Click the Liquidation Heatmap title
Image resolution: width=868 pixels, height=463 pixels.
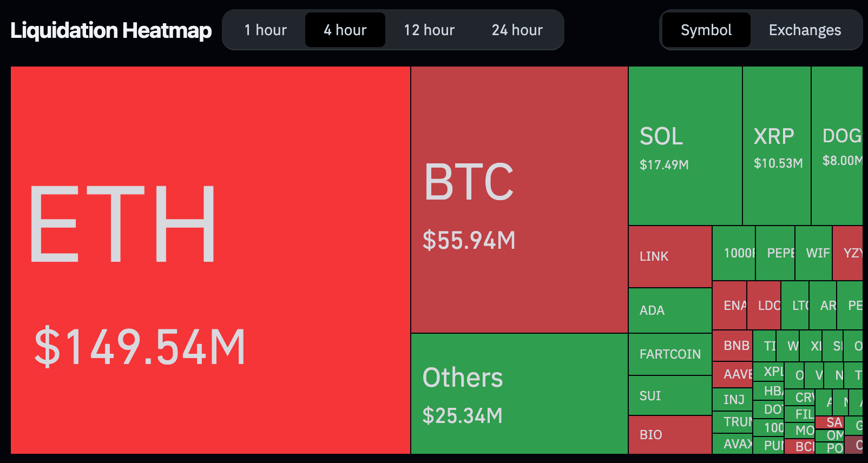[x=110, y=30]
